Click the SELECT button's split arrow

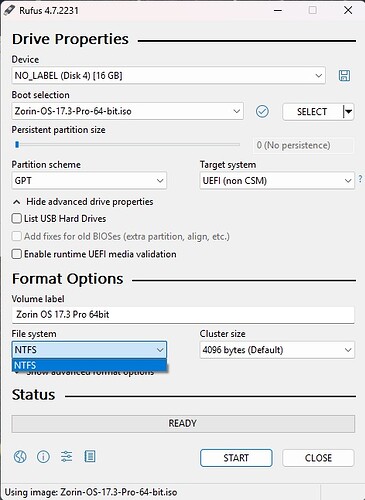pyautogui.click(x=348, y=112)
